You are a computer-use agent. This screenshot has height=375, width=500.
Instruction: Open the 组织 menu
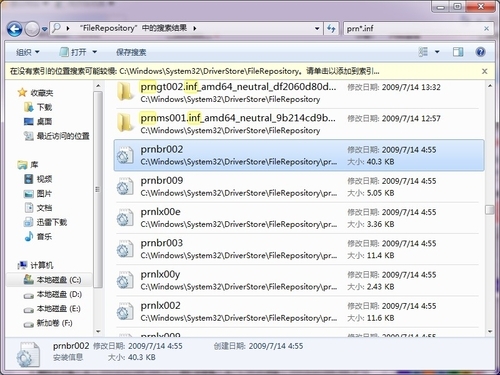[27, 52]
